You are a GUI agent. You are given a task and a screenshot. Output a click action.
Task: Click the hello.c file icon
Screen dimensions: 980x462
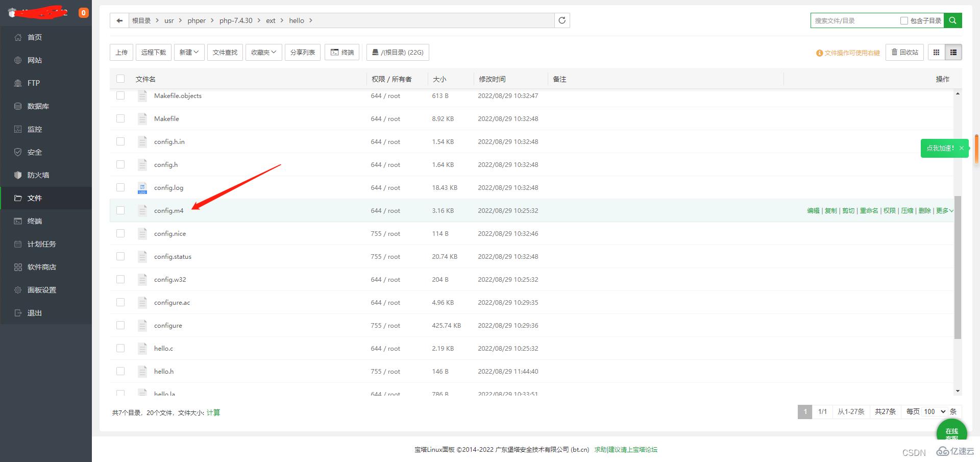[x=142, y=349]
